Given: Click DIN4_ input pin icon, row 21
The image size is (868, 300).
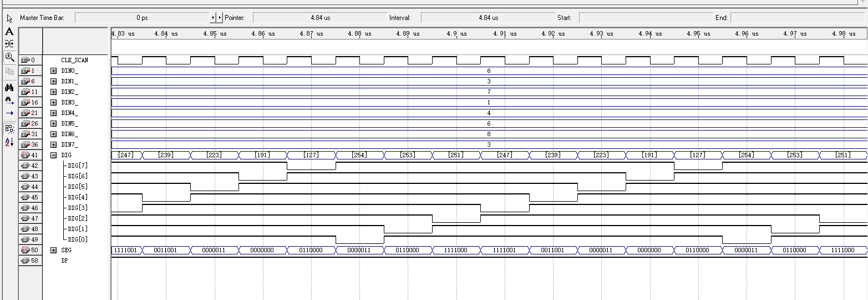Looking at the screenshot, I should pyautogui.click(x=25, y=113).
